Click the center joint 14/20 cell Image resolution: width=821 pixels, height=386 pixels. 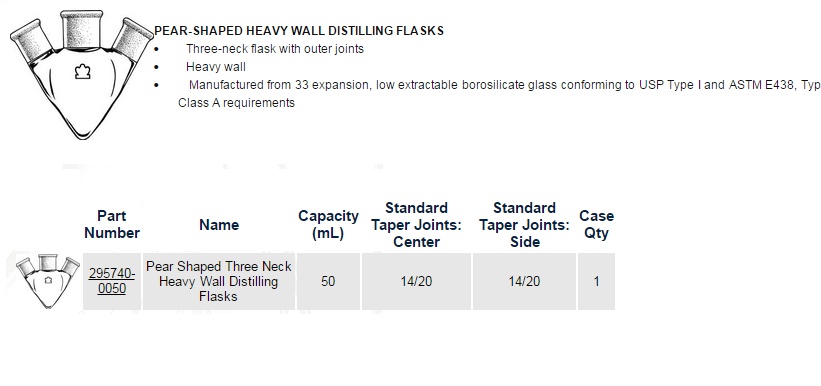[x=416, y=281]
